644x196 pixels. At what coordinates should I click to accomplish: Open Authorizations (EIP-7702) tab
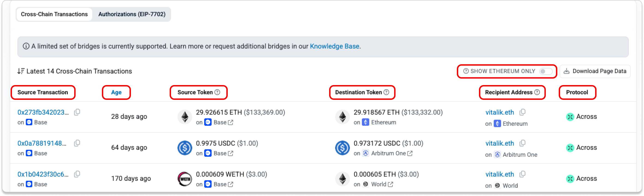pyautogui.click(x=132, y=14)
